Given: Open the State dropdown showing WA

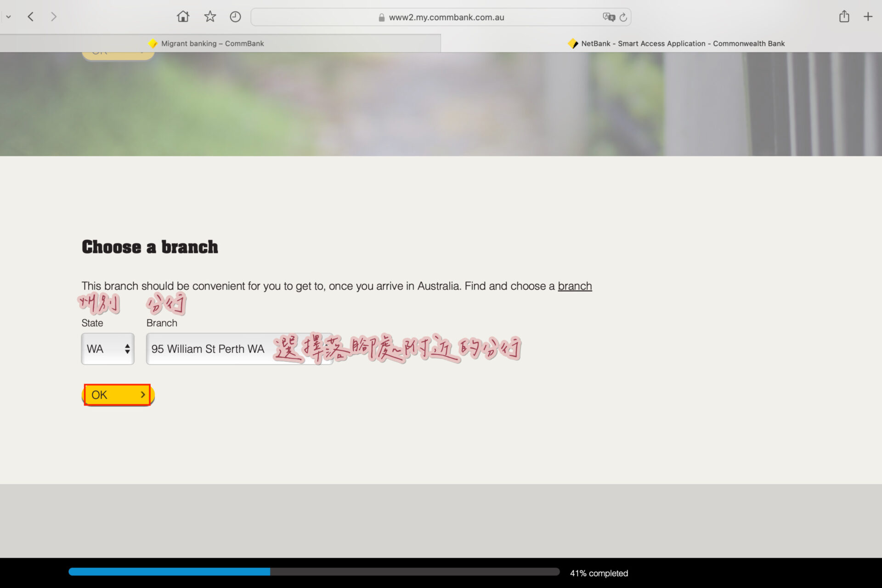Looking at the screenshot, I should click(108, 349).
